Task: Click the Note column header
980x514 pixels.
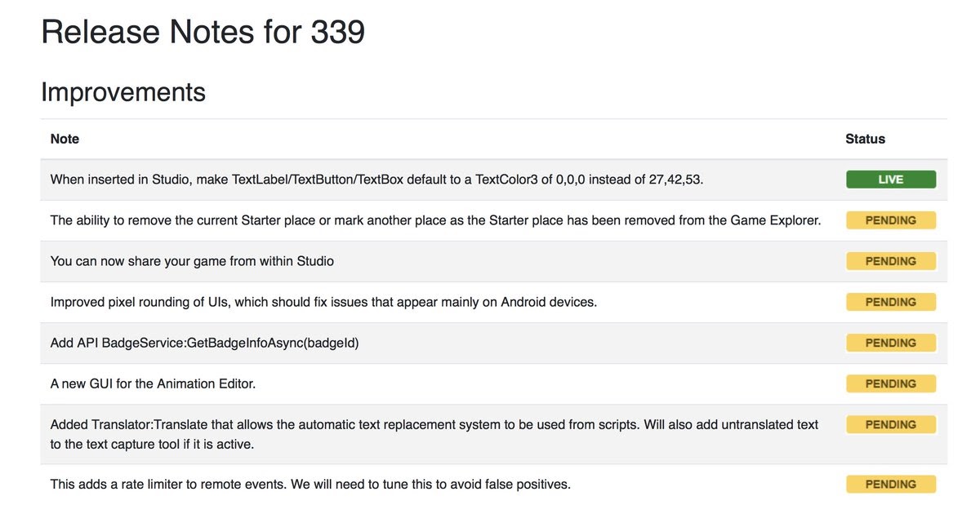Action: click(65, 139)
